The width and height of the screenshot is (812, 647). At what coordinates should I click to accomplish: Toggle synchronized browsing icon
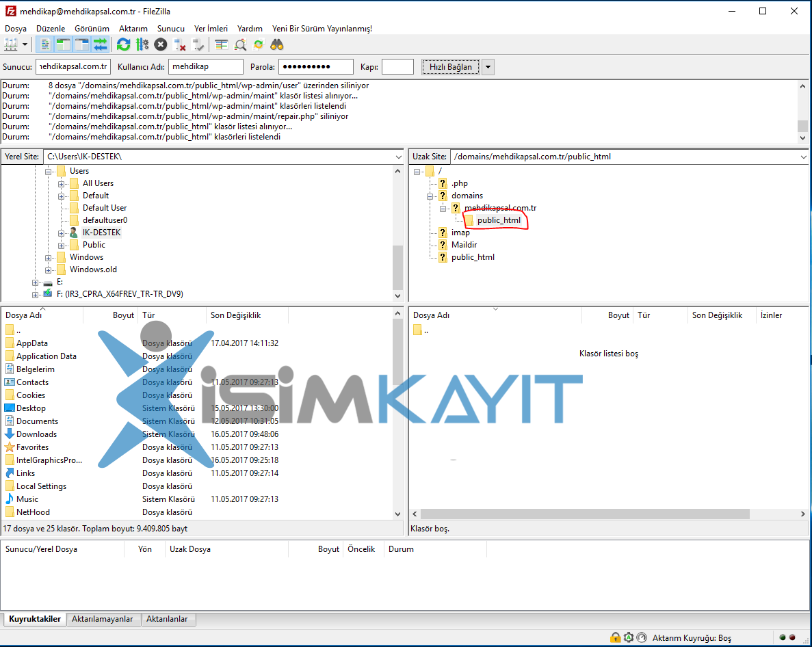point(259,45)
